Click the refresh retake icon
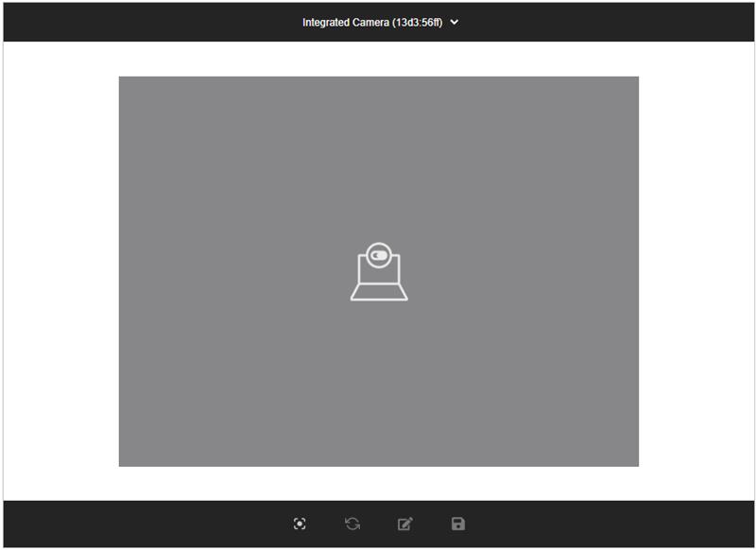The image size is (756, 550). click(x=352, y=524)
